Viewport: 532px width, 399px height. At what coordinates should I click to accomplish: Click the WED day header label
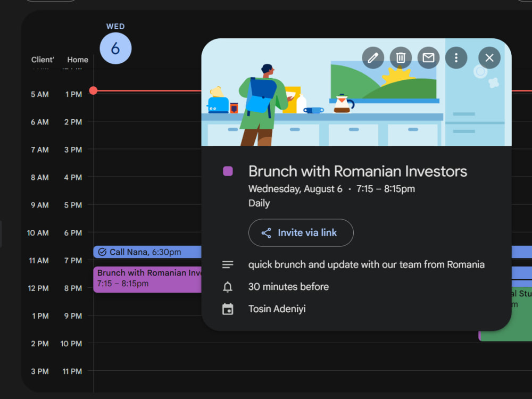(115, 27)
